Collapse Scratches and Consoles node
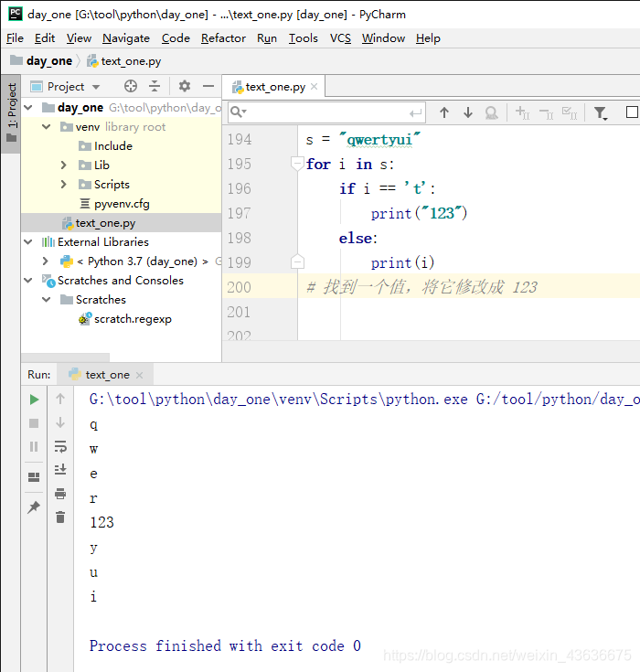Image resolution: width=640 pixels, height=672 pixels. tap(28, 281)
